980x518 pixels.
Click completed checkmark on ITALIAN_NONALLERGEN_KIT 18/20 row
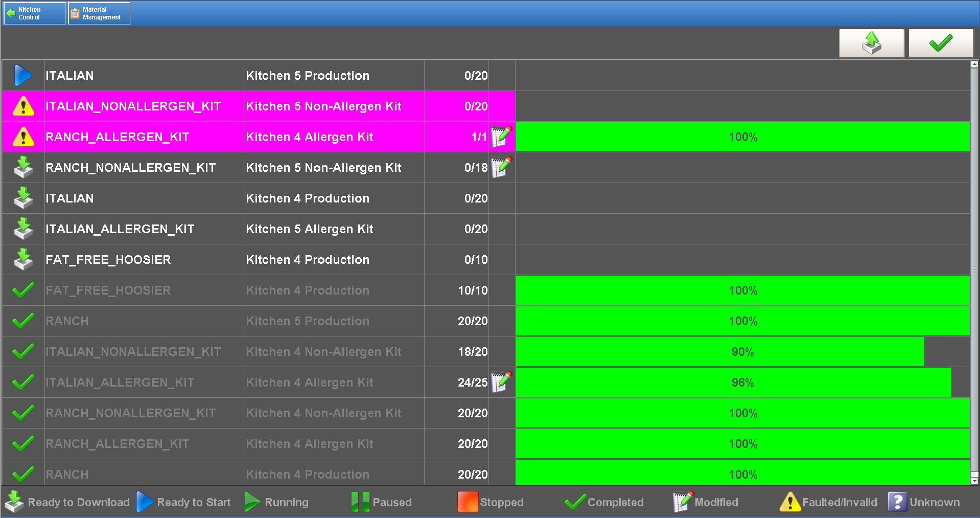click(x=23, y=351)
